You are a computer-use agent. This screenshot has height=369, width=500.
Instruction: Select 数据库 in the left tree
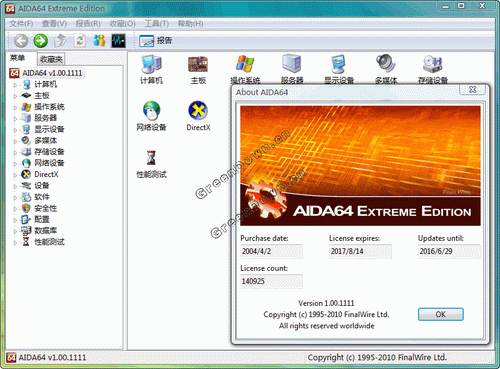click(x=45, y=231)
